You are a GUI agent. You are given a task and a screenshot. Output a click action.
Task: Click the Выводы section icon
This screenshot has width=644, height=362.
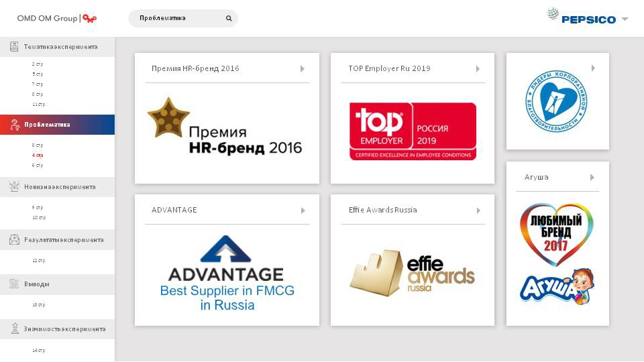[14, 284]
